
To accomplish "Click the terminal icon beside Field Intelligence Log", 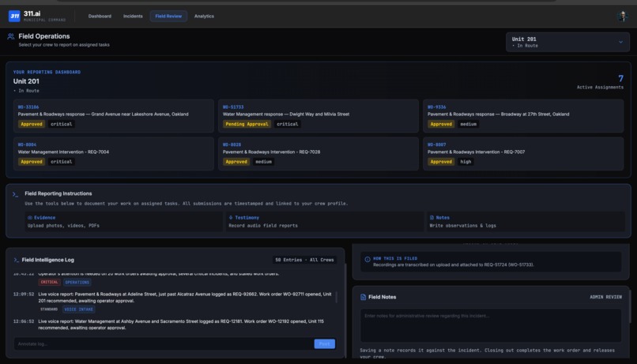I will (x=17, y=260).
